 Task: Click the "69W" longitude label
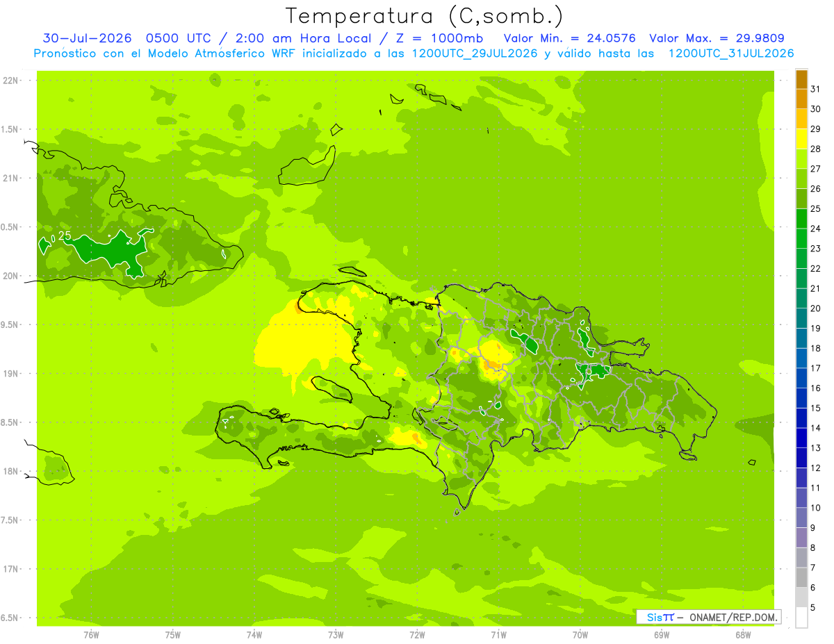coord(662,634)
